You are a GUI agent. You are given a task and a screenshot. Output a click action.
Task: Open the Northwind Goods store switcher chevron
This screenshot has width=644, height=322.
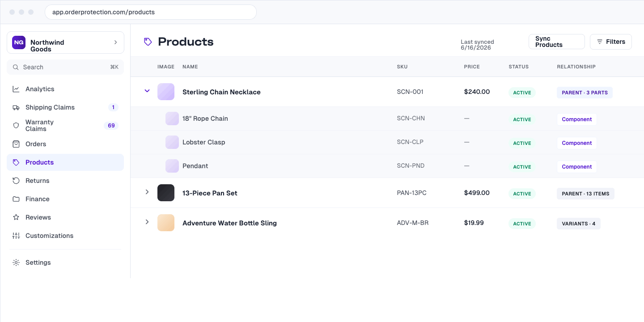coord(115,42)
